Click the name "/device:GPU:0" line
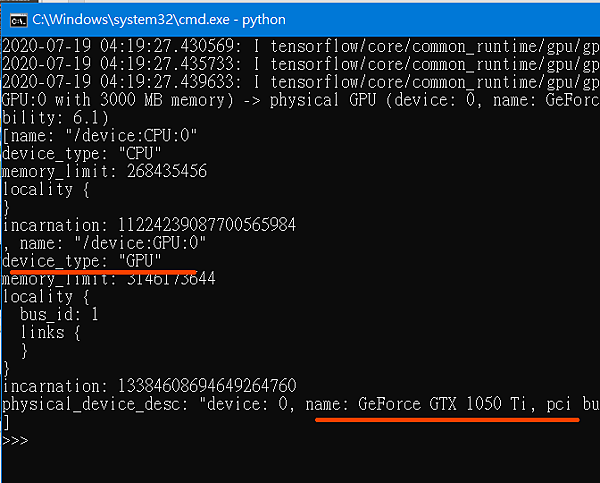Screen dimensions: 600x483 point(104,243)
